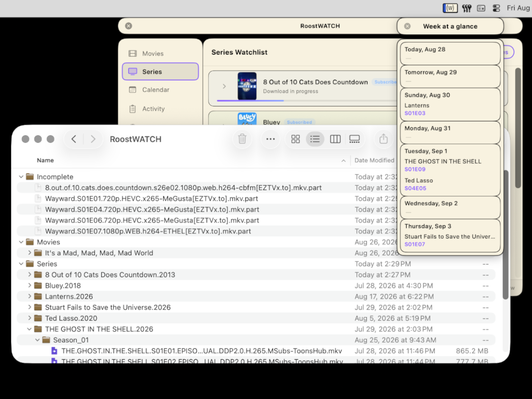Click the Season_01 folder icon

click(x=46, y=340)
